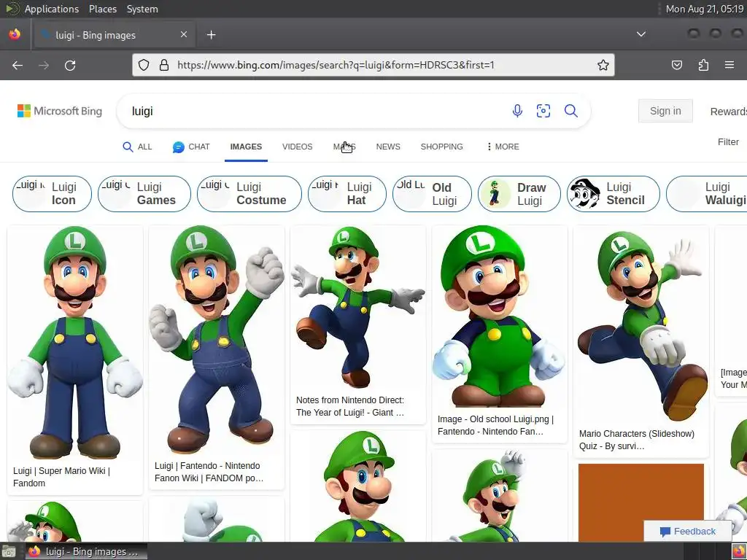Click caption 'Mario Characters (Slideshow) Quiz'
Screen dimensions: 747x560
(636, 440)
